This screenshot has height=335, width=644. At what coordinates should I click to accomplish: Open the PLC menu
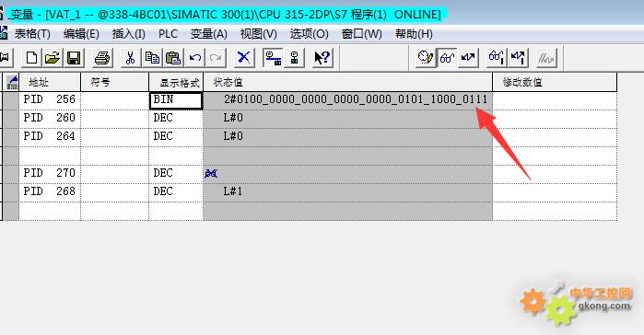tap(168, 34)
